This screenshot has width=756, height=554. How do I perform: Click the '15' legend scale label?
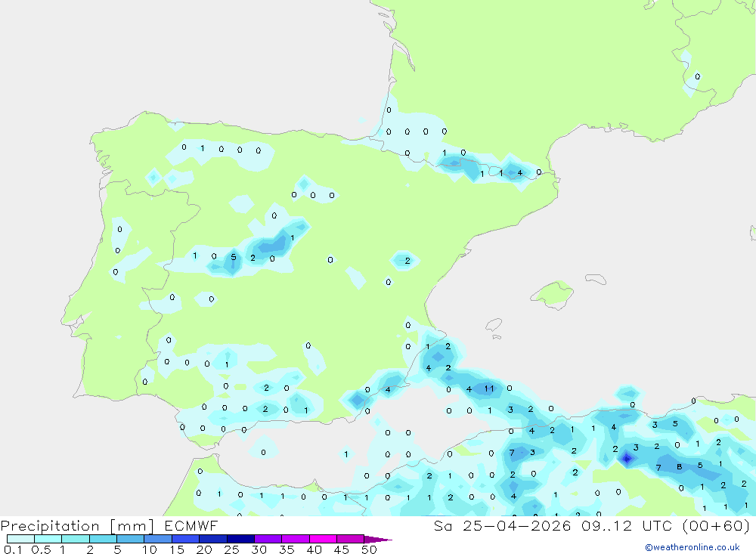177,549
